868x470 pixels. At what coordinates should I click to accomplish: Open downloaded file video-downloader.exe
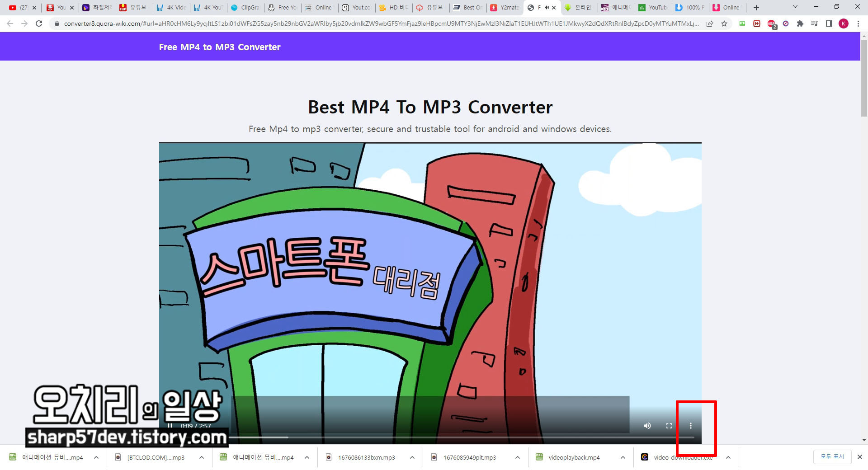pyautogui.click(x=683, y=457)
